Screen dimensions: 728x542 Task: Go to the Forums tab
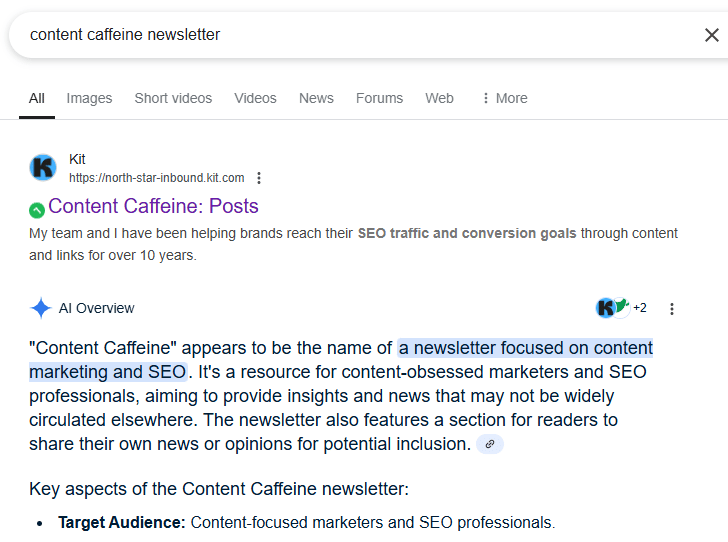[379, 98]
